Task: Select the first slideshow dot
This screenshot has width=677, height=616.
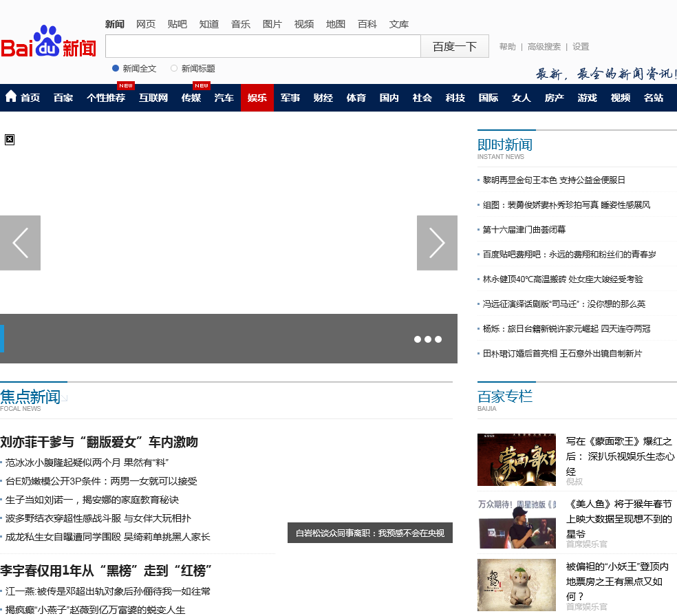Action: click(418, 339)
